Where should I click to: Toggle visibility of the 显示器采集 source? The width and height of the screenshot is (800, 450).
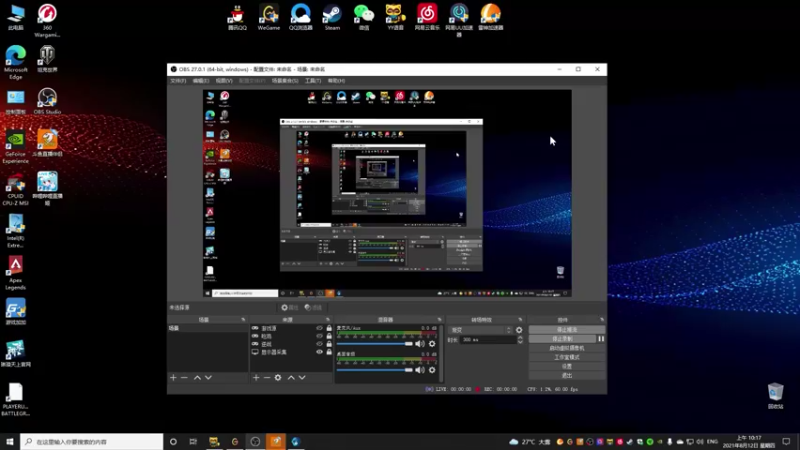pyautogui.click(x=319, y=352)
